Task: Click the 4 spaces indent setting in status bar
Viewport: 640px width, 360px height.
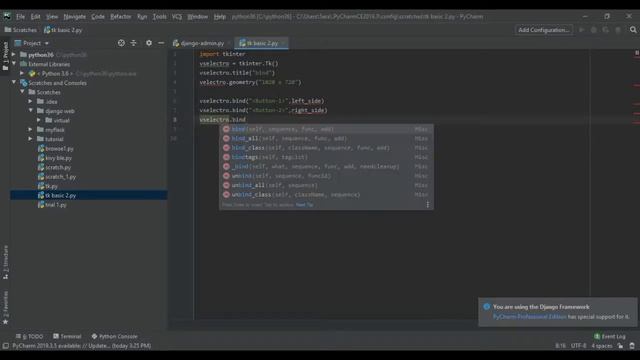Action: pyautogui.click(x=602, y=346)
